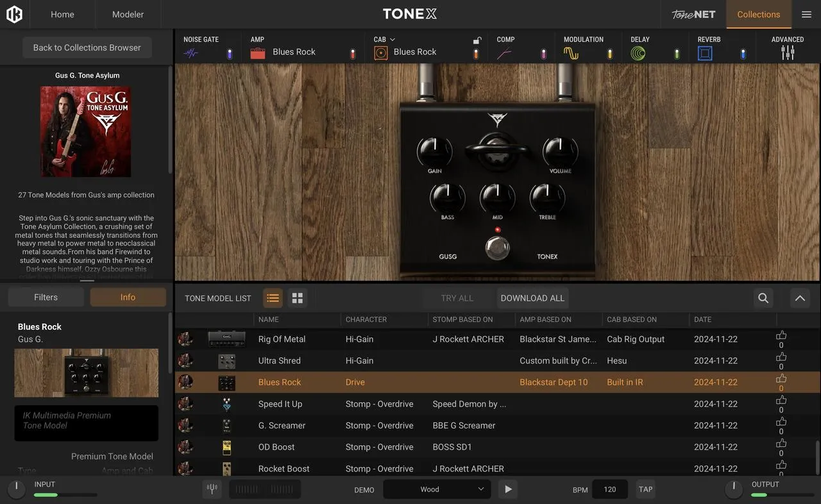The height and width of the screenshot is (504, 821).
Task: Click the Mid knob on the pedal
Action: 497,198
